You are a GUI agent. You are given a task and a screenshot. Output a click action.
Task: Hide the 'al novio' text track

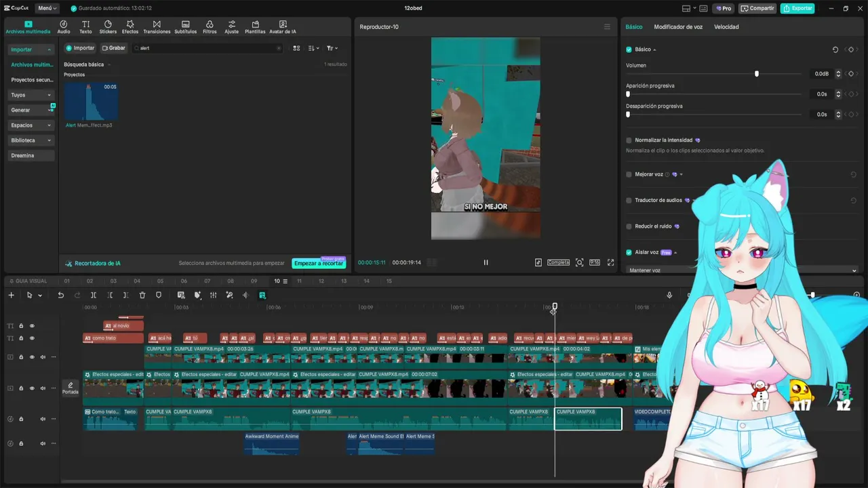pos(32,326)
